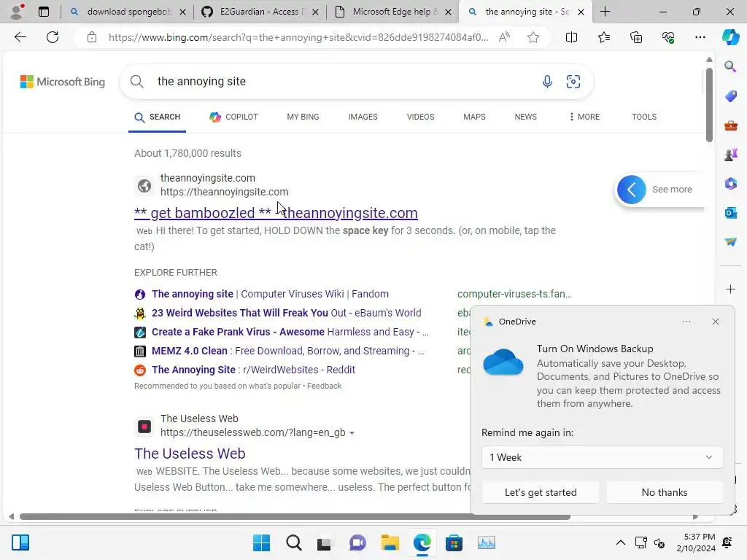747x560 pixels.
Task: Add this page to favorites star
Action: coord(533,37)
